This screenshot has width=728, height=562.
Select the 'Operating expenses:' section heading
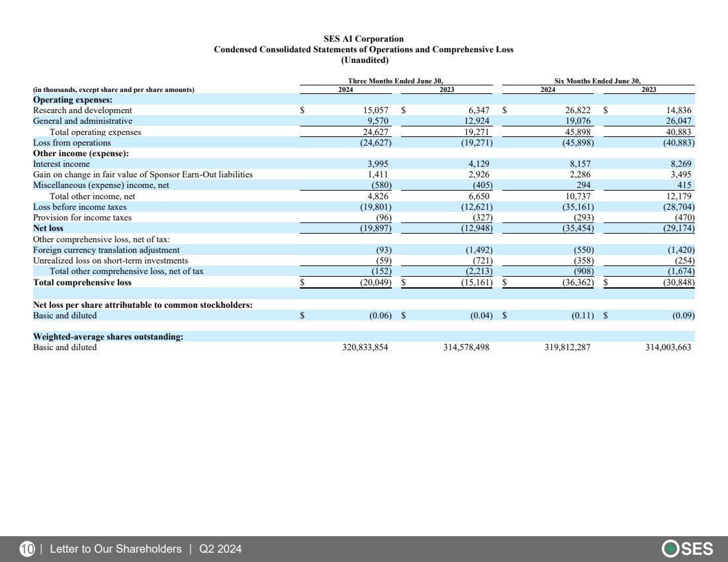[x=73, y=99]
